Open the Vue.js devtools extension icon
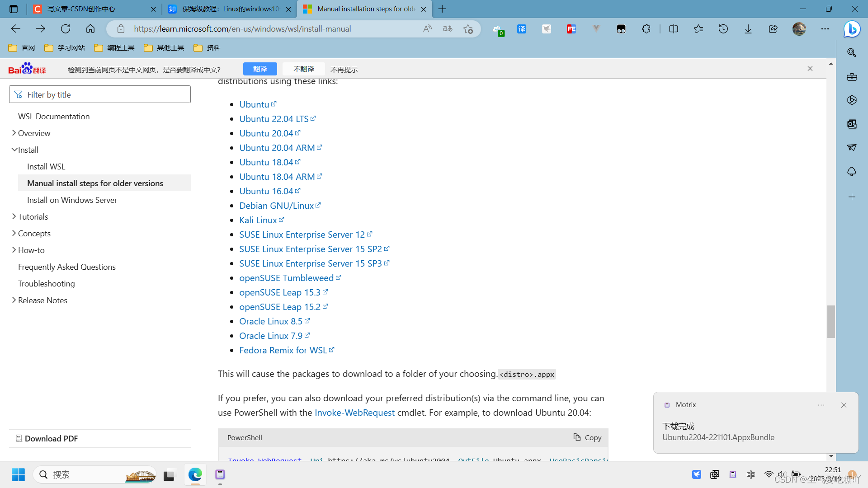The height and width of the screenshot is (488, 868). coord(596,28)
